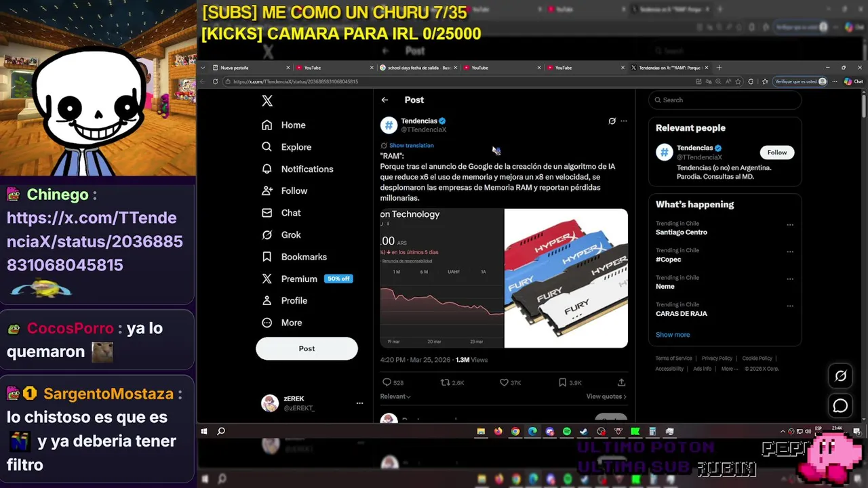Open Windows taskbar search
The width and height of the screenshot is (868, 488).
(x=221, y=431)
